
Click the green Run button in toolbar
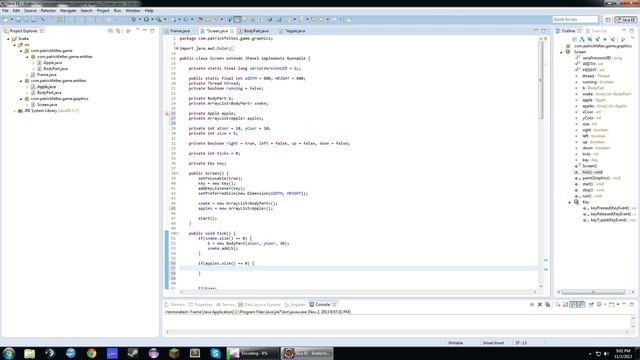point(147,19)
